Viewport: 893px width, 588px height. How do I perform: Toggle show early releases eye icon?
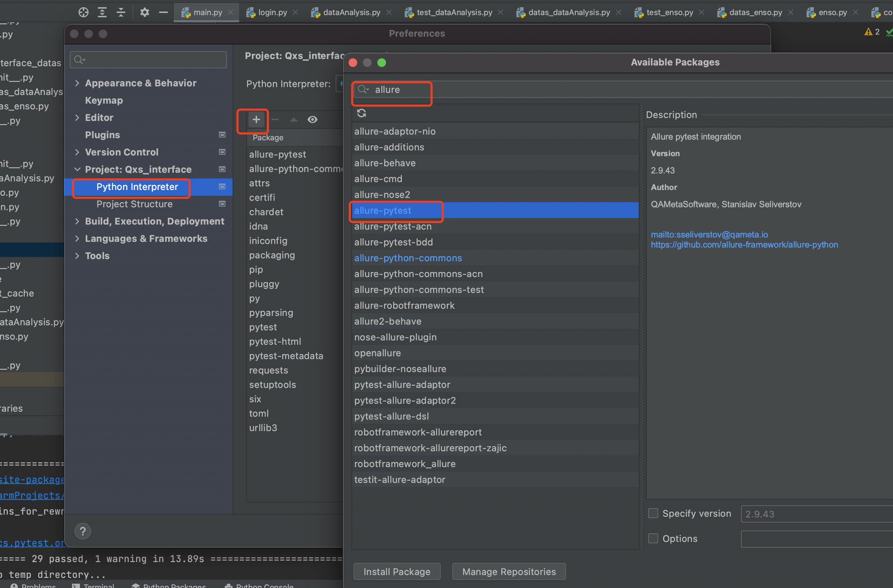[313, 119]
